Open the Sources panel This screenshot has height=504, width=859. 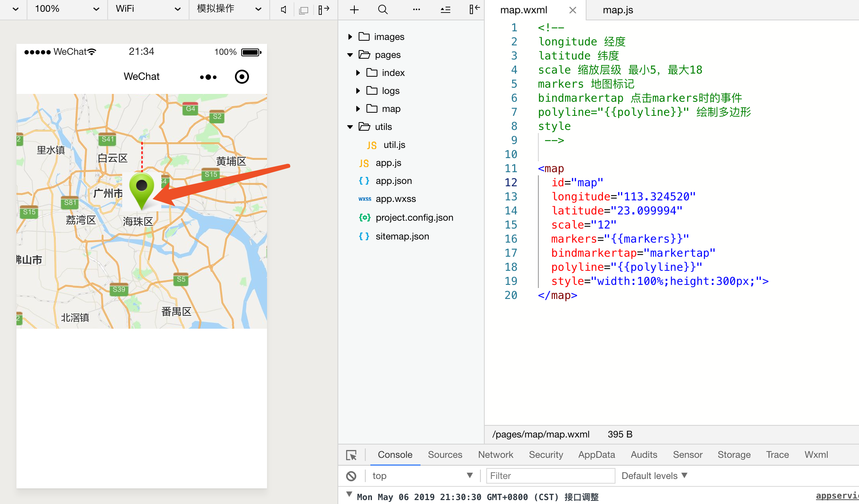click(445, 454)
